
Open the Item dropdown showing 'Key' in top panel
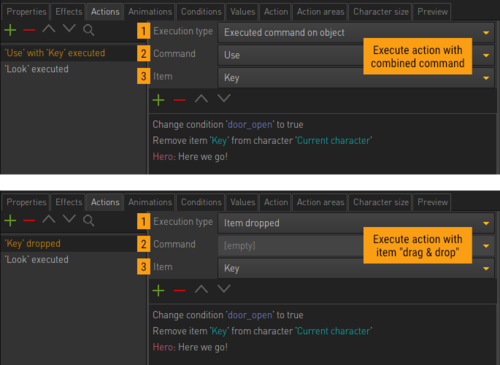click(356, 78)
